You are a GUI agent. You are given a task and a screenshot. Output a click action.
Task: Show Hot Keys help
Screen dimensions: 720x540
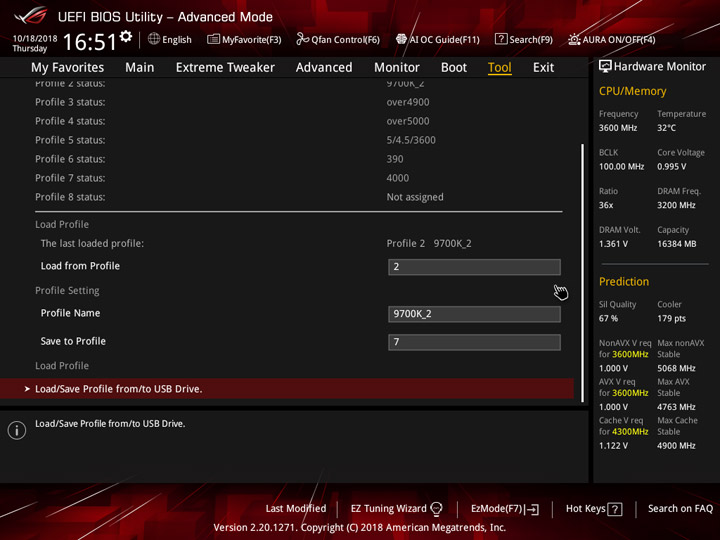click(x=594, y=509)
